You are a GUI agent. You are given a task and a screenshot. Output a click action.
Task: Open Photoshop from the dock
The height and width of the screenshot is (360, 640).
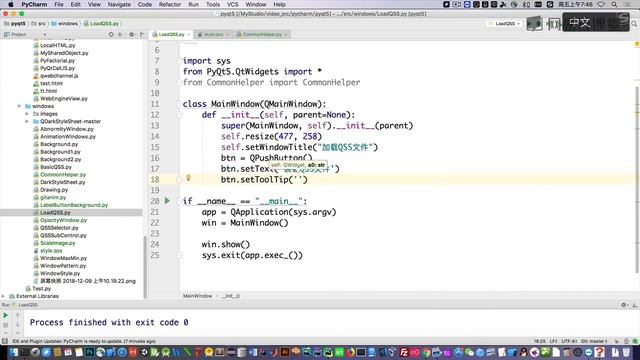[x=89, y=351]
